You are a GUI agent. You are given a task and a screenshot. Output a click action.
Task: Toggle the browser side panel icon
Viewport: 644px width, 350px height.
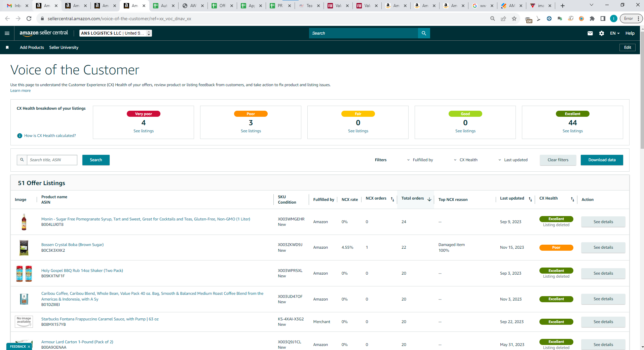tap(603, 19)
